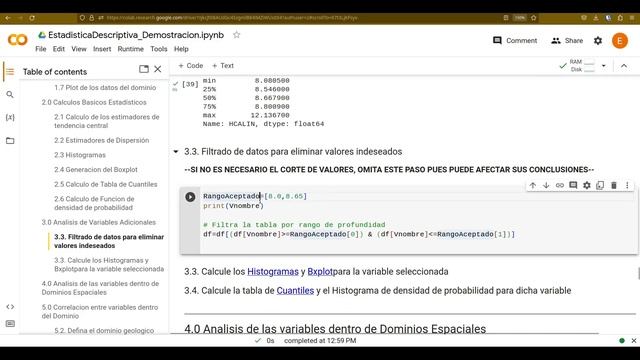Open the Bxplot link
The height and width of the screenshot is (360, 640).
tap(320, 271)
